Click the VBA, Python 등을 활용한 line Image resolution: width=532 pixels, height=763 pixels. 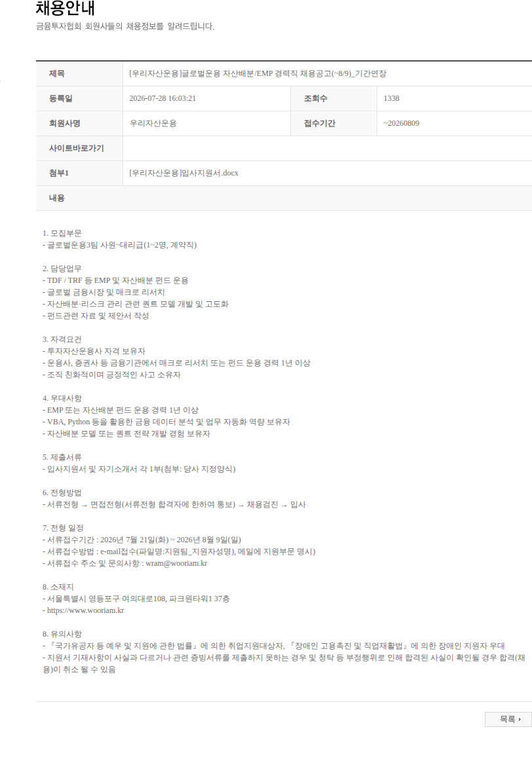coord(166,422)
